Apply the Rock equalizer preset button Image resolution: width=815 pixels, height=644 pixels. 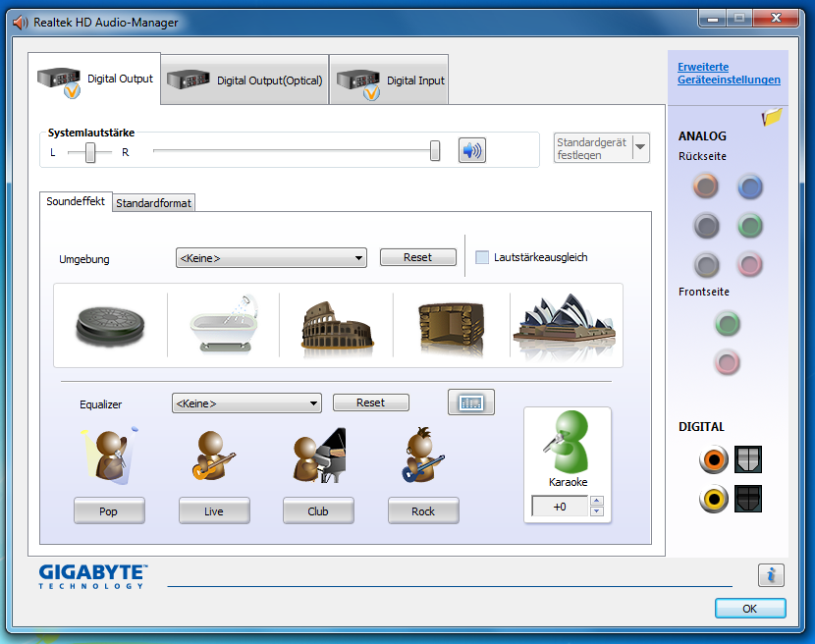423,510
